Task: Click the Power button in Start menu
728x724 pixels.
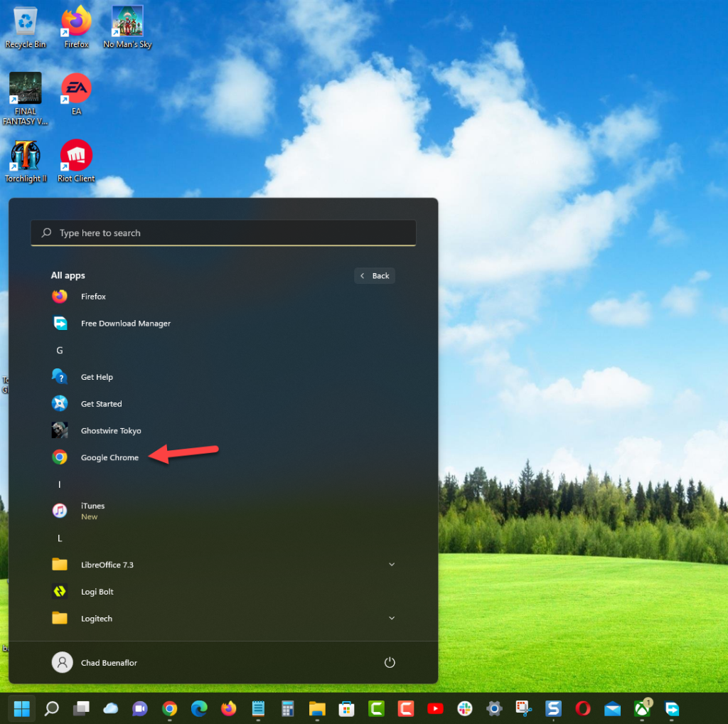Action: coord(390,663)
